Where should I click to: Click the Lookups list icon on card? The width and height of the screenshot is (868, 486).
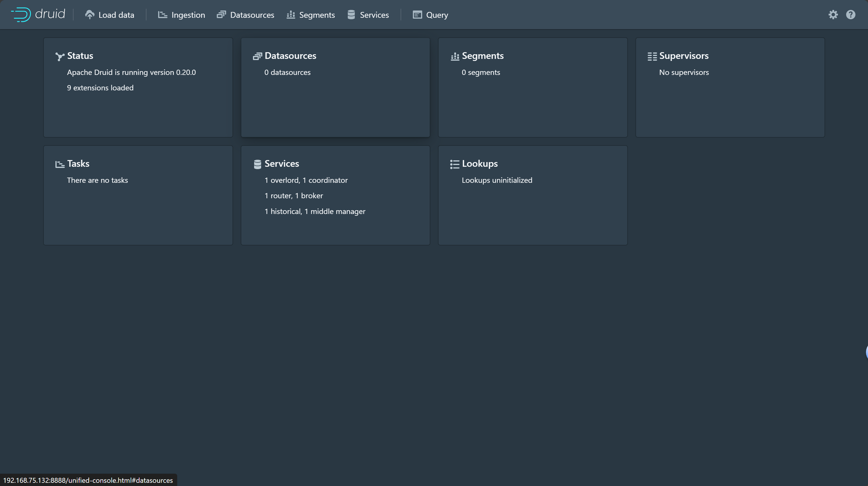click(455, 164)
